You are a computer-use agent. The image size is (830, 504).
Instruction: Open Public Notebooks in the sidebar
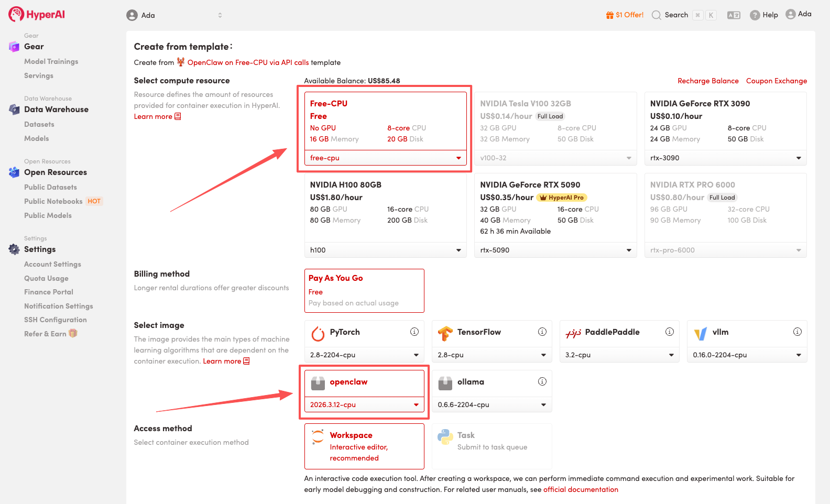click(53, 201)
